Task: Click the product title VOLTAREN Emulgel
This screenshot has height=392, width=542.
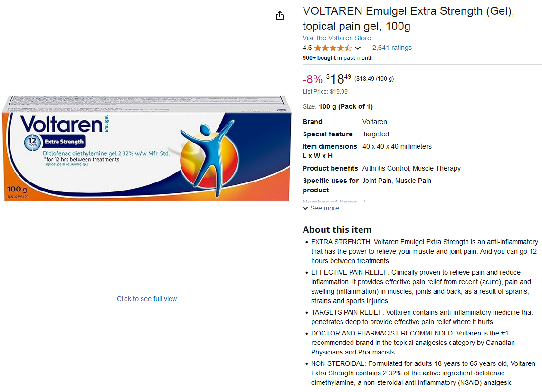Action: tap(408, 19)
